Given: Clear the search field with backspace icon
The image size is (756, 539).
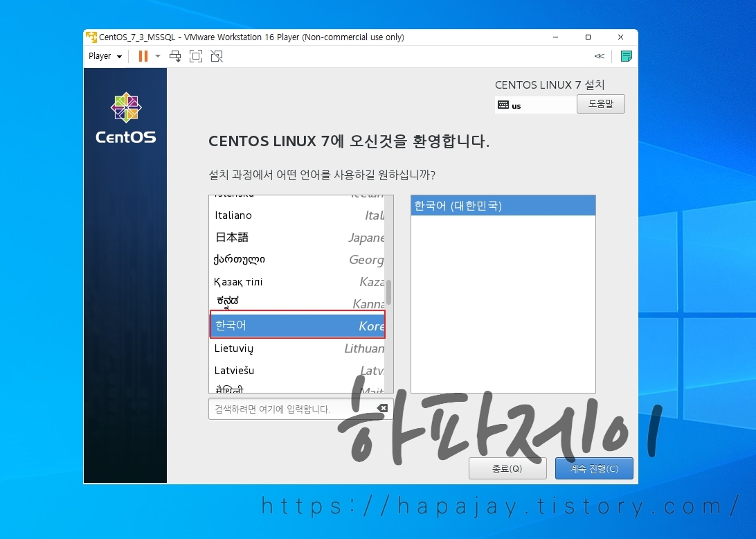Looking at the screenshot, I should (x=382, y=408).
